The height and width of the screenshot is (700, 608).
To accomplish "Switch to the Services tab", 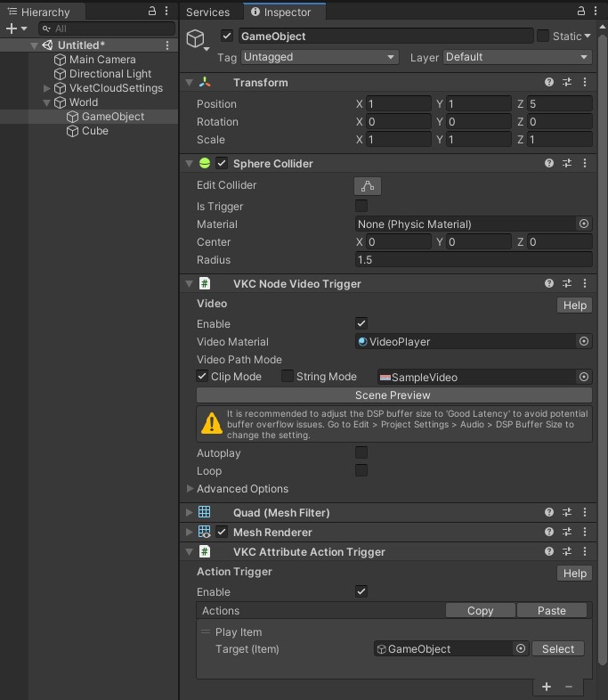I will [x=207, y=12].
